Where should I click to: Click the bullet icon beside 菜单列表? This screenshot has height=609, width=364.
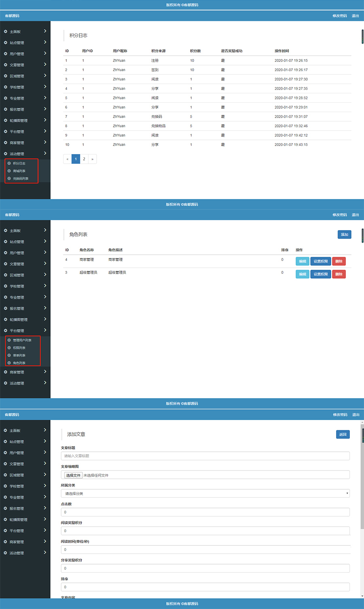point(9,355)
